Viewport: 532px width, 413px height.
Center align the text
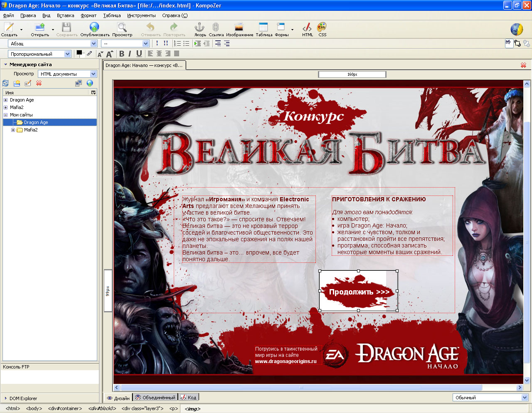click(159, 54)
